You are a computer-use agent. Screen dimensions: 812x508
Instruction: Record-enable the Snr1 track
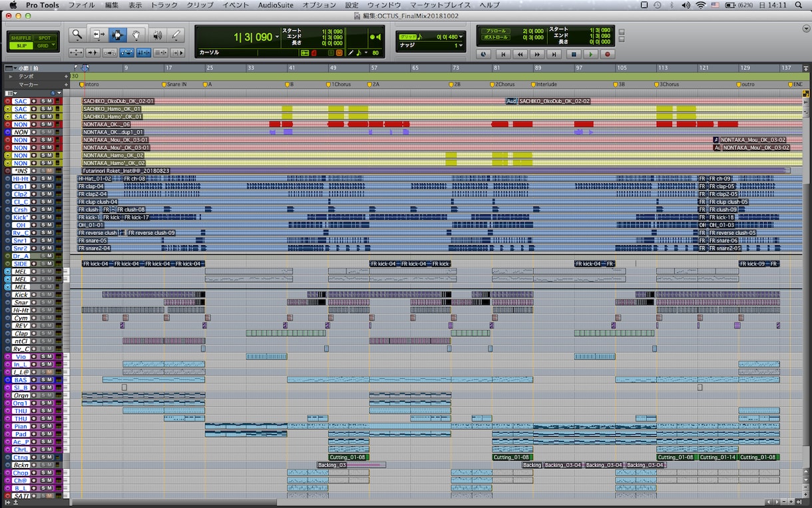click(x=34, y=240)
